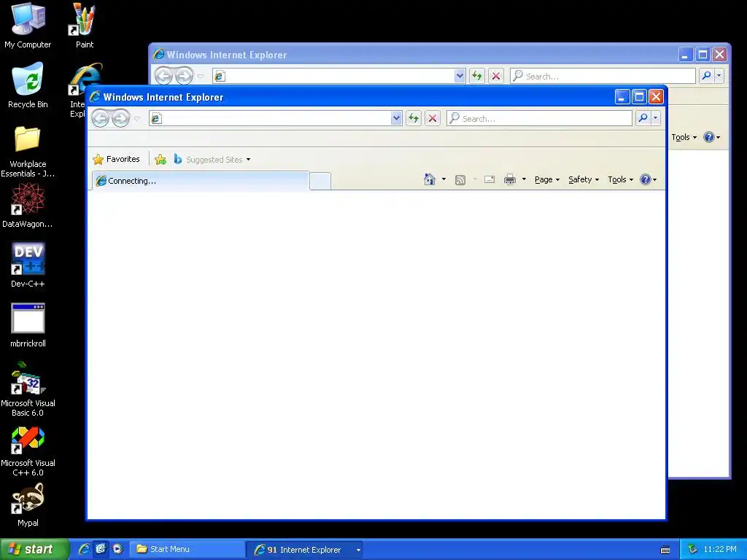The width and height of the screenshot is (747, 560).
Task: Open Print button dropdown arrow
Action: (x=524, y=179)
